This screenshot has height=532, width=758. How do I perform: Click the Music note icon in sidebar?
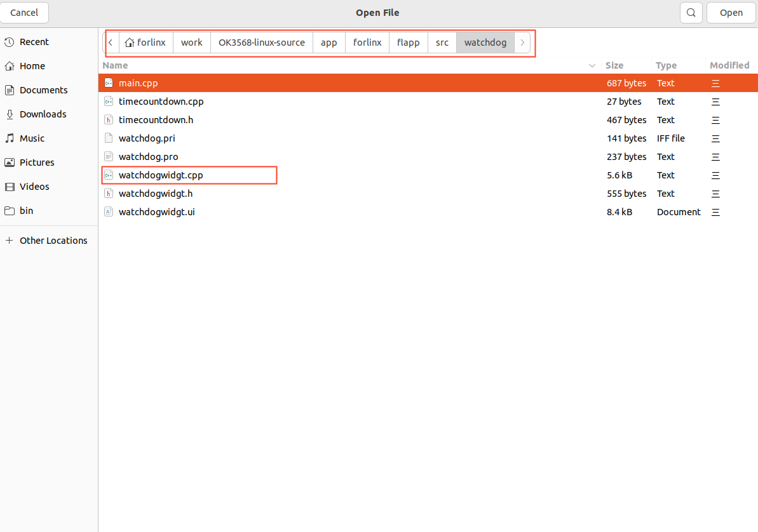click(x=10, y=138)
